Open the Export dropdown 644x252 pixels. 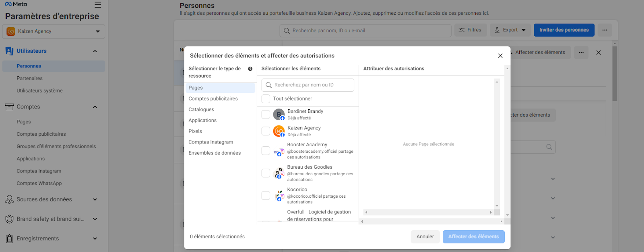510,30
